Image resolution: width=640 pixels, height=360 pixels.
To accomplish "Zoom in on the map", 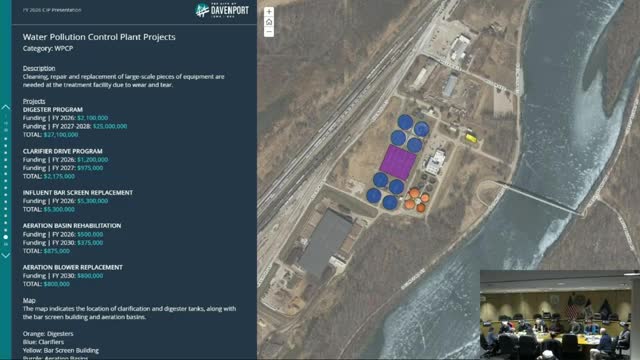I will 269,12.
